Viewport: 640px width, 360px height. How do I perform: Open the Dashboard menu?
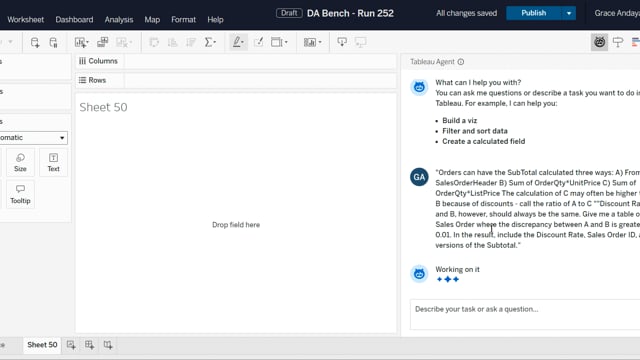point(74,20)
